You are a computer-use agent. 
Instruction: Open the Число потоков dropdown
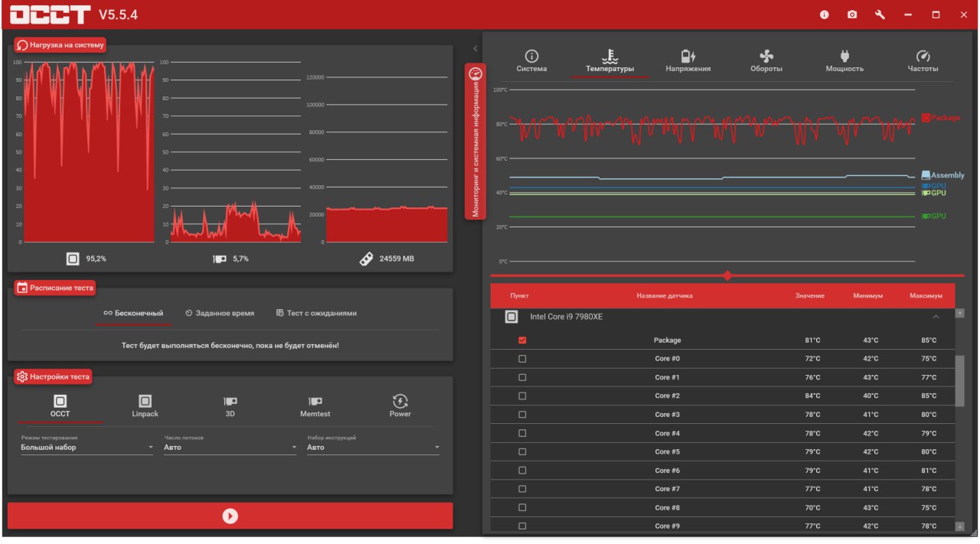(230, 448)
